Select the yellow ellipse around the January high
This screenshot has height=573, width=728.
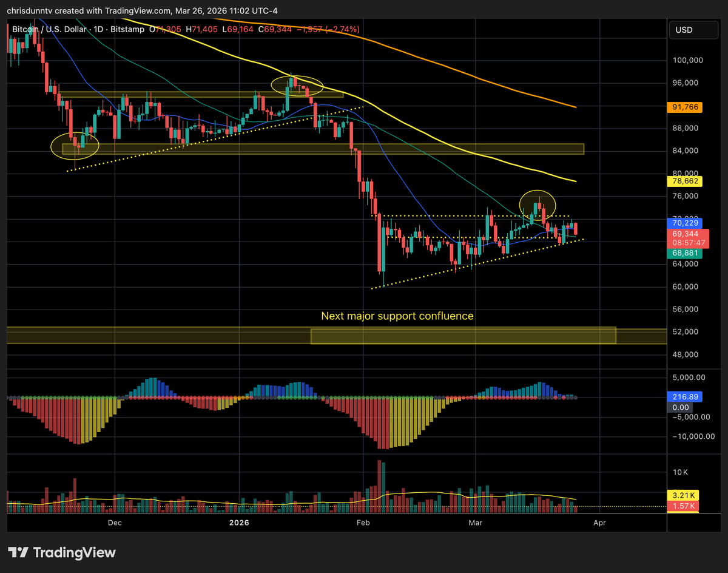point(296,86)
